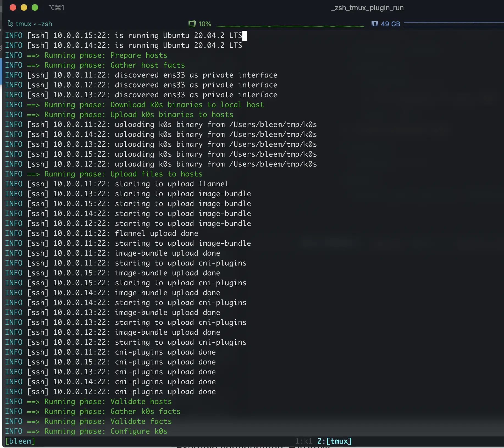Click the terminal cursor block after LTS
504x448 pixels.
(x=245, y=35)
